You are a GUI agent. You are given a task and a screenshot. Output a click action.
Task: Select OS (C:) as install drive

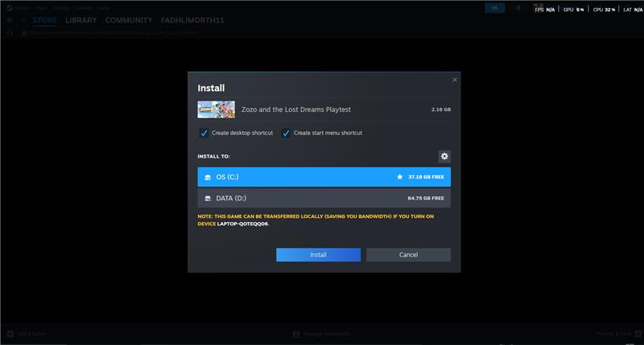pos(322,177)
